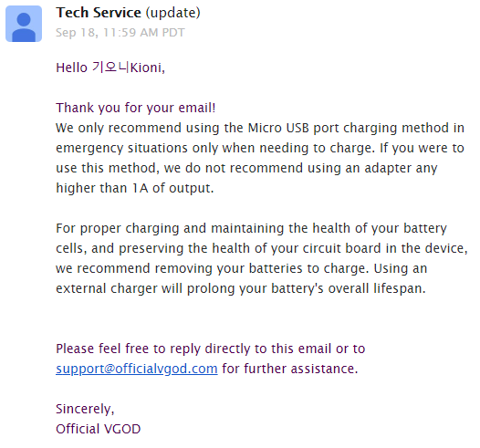This screenshot has height=448, width=480.
Task: Click the external charger lifespan sentence
Action: click(241, 288)
